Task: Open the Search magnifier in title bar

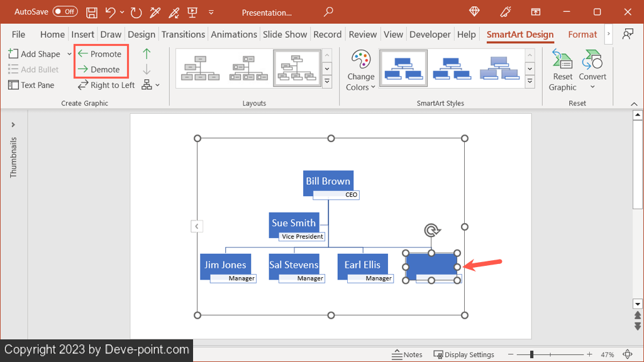Action: click(328, 12)
